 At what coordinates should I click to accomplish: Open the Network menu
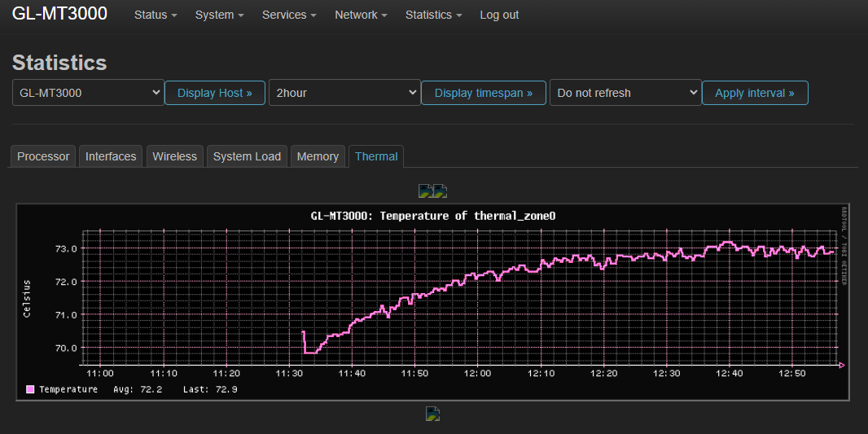tap(361, 15)
